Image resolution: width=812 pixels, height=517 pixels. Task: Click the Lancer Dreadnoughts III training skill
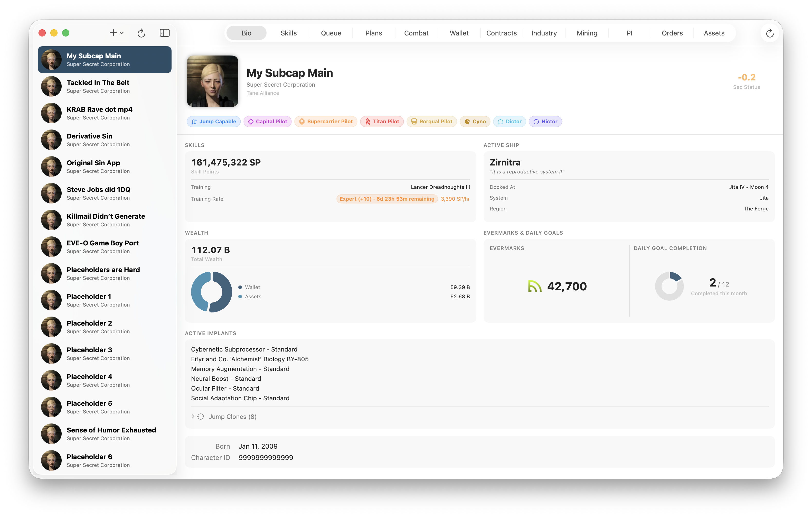pyautogui.click(x=440, y=187)
